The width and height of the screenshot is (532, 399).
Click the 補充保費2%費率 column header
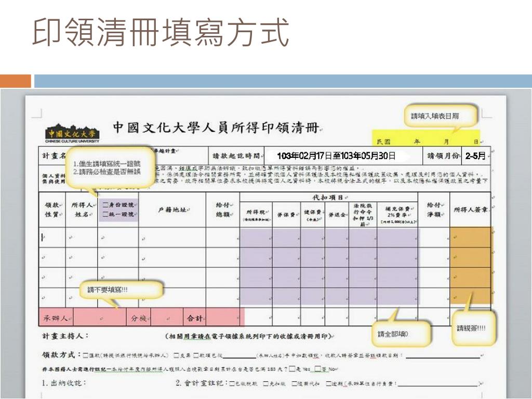pyautogui.click(x=397, y=215)
